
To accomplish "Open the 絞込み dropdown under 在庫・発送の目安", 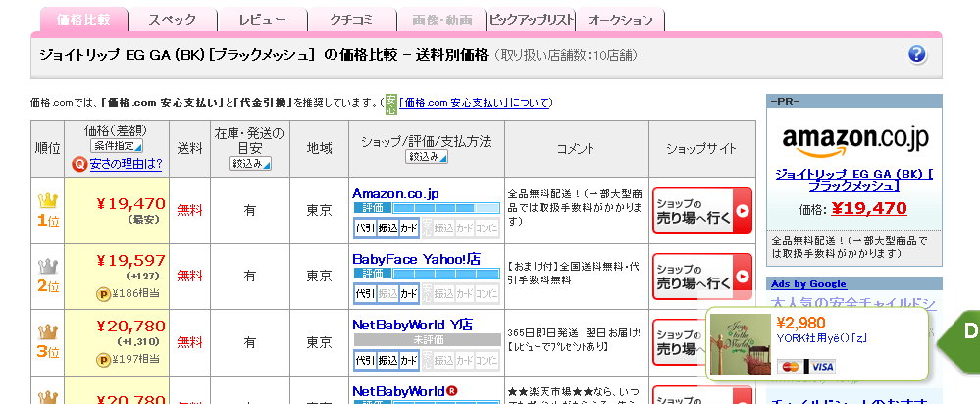I will click(x=250, y=164).
